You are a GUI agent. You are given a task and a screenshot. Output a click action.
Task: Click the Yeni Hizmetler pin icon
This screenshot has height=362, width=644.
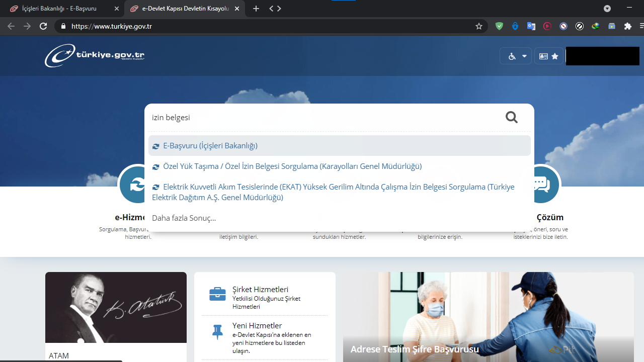(x=217, y=332)
